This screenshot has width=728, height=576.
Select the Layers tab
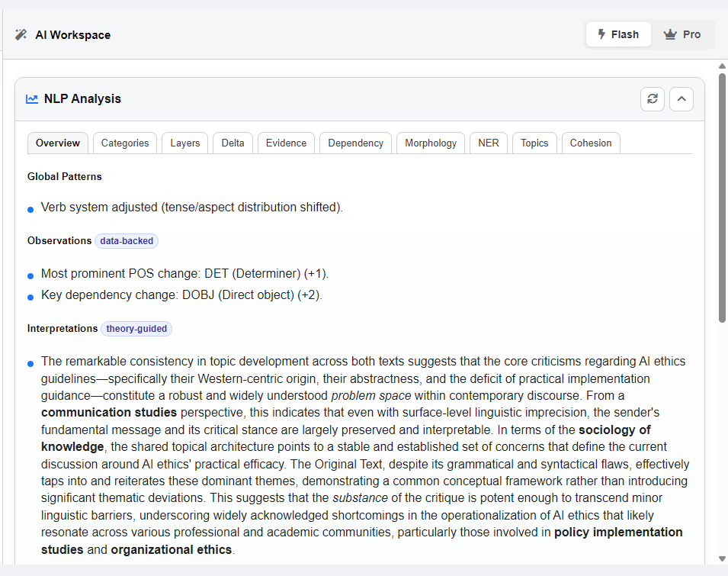[x=184, y=143]
